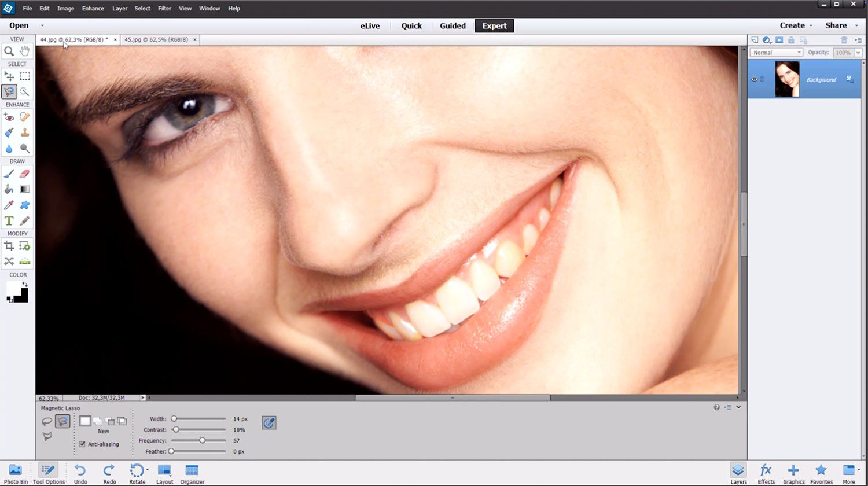This screenshot has height=486, width=868.
Task: Select the Eraser tool
Action: point(25,174)
